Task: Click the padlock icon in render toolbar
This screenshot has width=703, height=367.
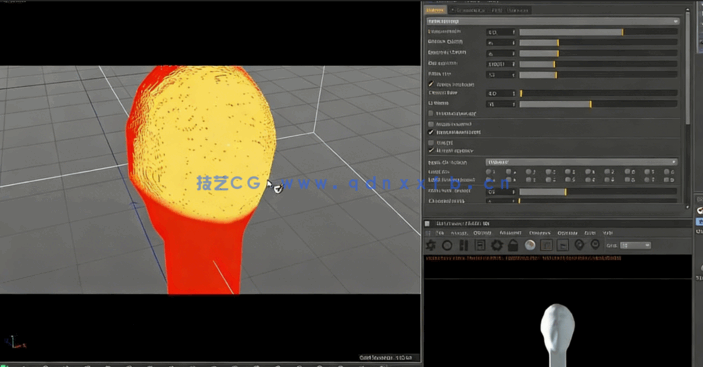Action: click(513, 245)
